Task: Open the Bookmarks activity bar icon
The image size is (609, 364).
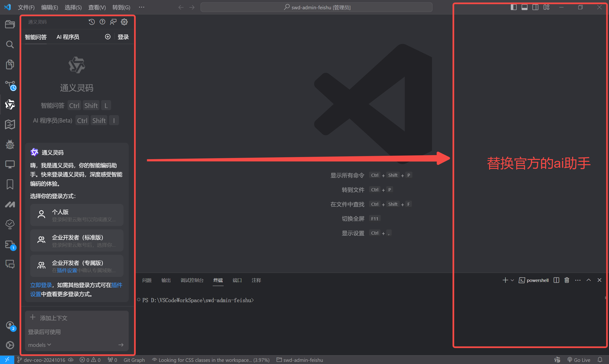Action: pyautogui.click(x=10, y=184)
